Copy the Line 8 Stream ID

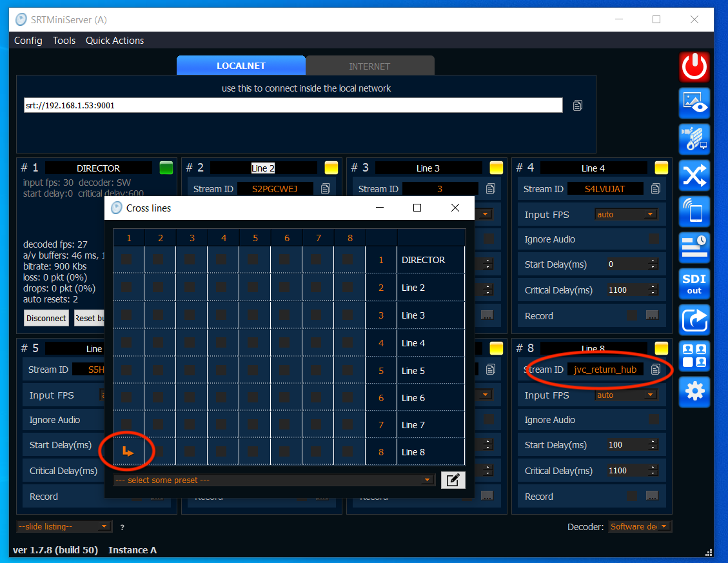656,370
